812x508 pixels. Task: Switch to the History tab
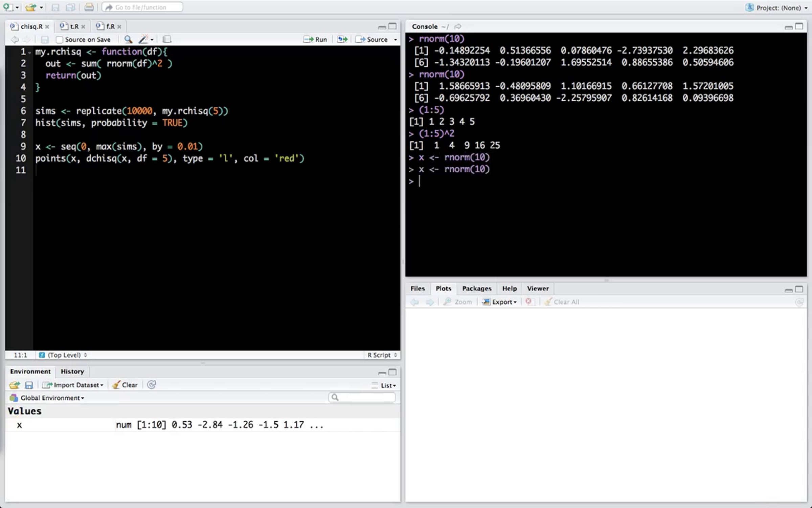[72, 371]
